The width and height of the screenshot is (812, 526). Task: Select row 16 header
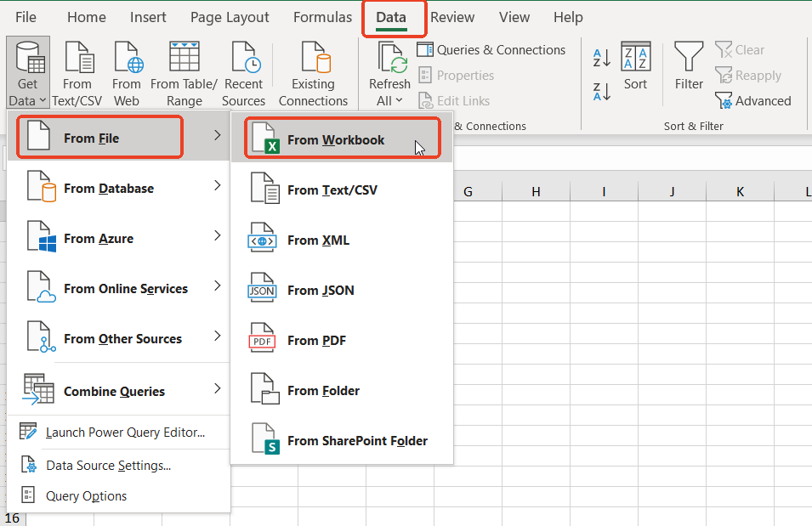[x=13, y=518]
